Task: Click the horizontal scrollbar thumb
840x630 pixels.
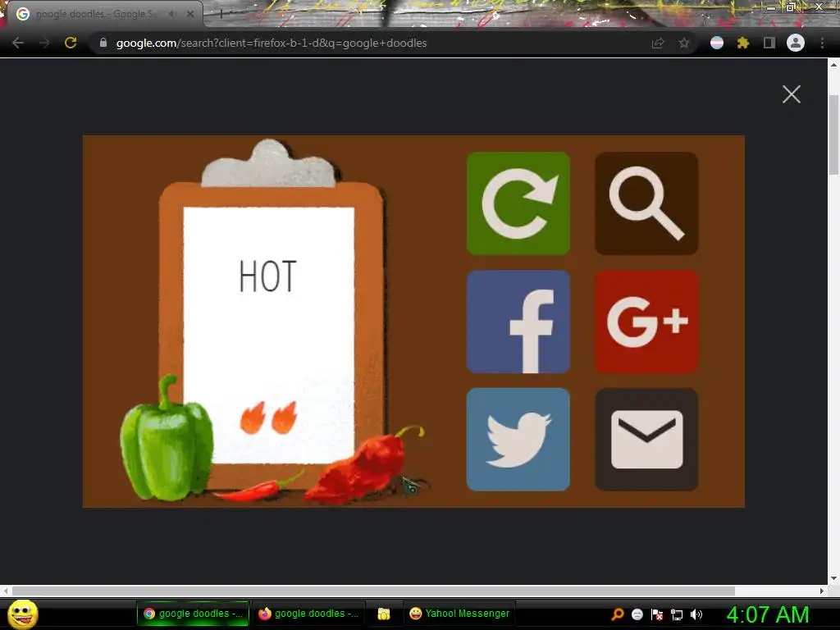Action: 373,591
